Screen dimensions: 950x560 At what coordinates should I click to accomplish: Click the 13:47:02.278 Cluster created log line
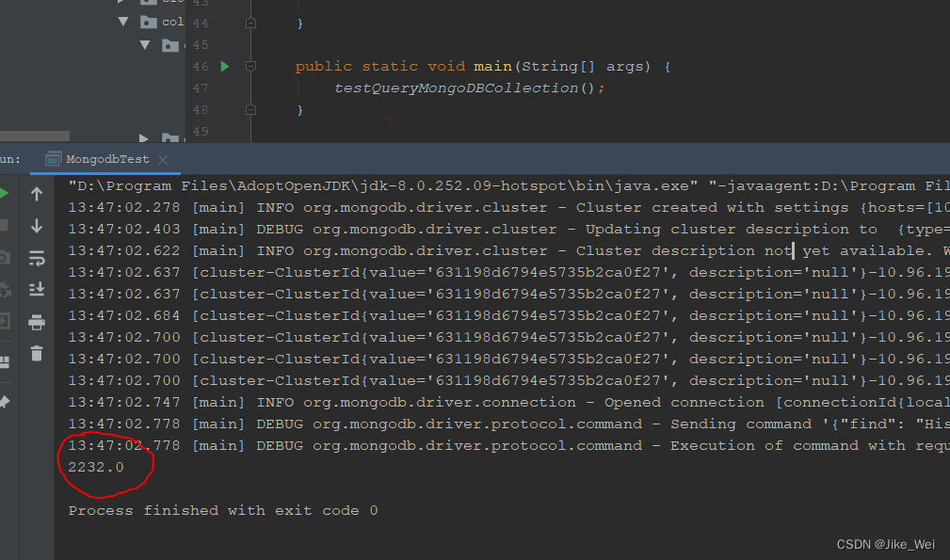[x=509, y=208]
